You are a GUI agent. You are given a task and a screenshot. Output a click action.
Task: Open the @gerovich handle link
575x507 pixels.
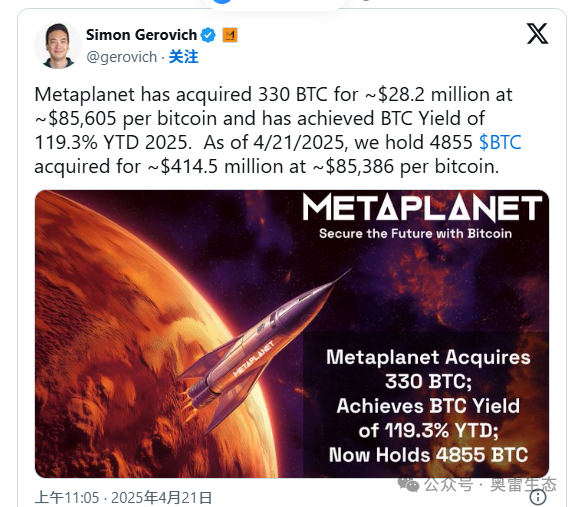[122, 57]
